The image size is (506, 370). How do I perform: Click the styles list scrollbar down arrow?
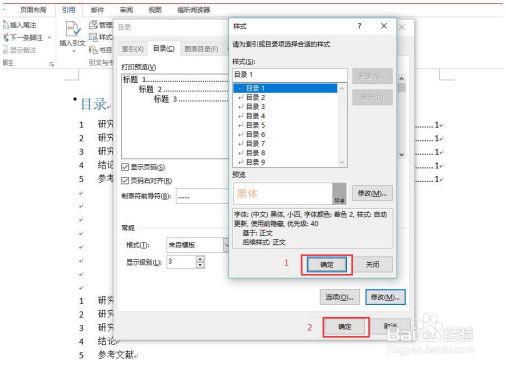coord(341,162)
